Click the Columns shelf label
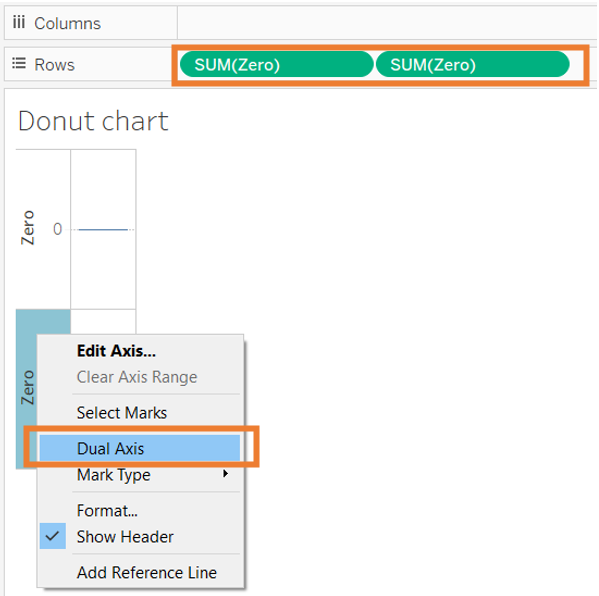The image size is (599, 596). point(68,24)
